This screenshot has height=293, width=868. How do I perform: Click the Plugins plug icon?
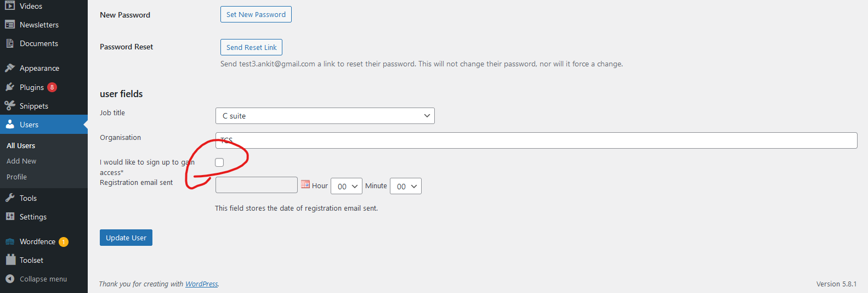point(10,87)
